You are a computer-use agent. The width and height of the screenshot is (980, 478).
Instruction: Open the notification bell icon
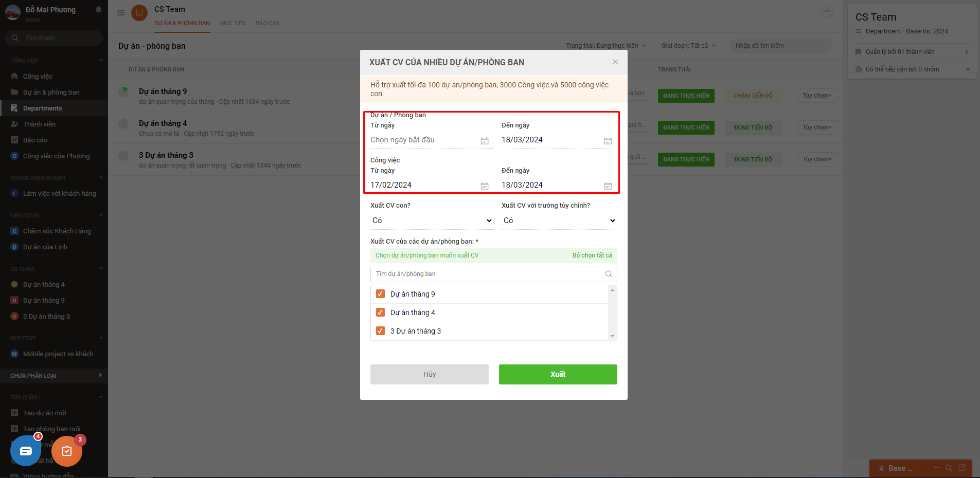[x=99, y=9]
